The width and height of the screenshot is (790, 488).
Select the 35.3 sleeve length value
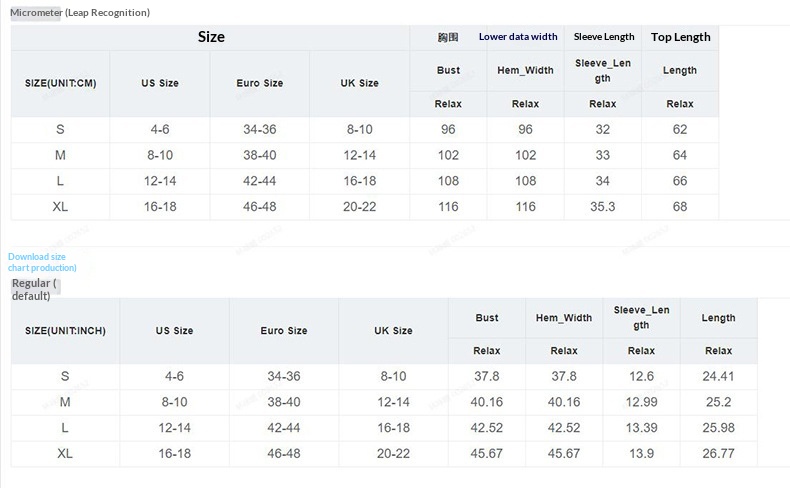(x=603, y=206)
